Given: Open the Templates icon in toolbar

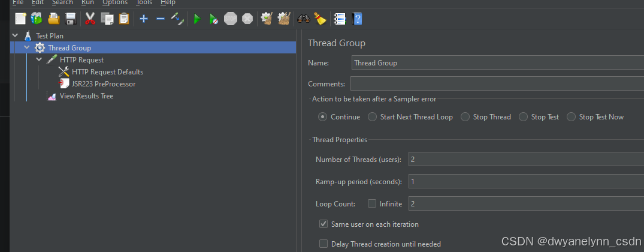Looking at the screenshot, I should pos(37,19).
